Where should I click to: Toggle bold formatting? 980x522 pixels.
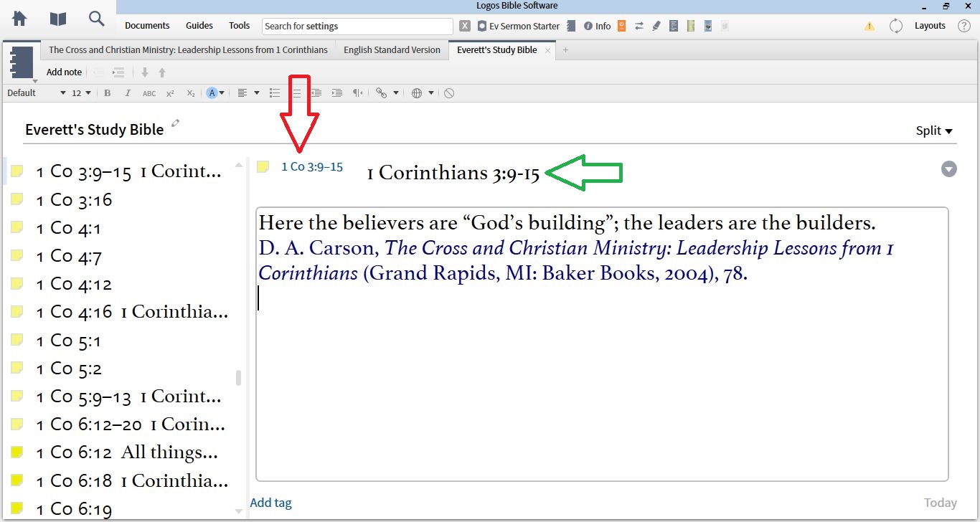pos(108,93)
